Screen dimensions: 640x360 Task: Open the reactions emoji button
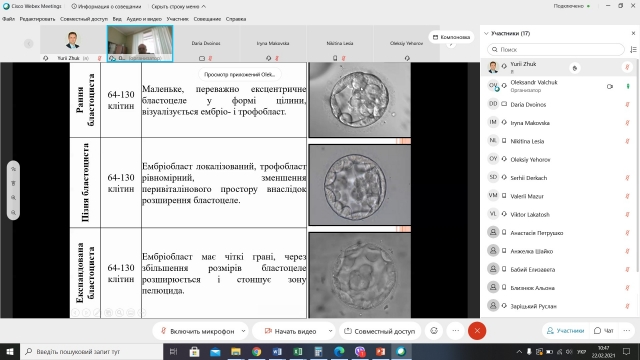(x=434, y=331)
